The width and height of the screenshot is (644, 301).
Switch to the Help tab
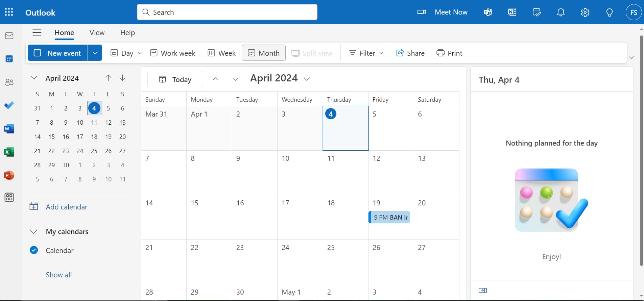coord(127,33)
